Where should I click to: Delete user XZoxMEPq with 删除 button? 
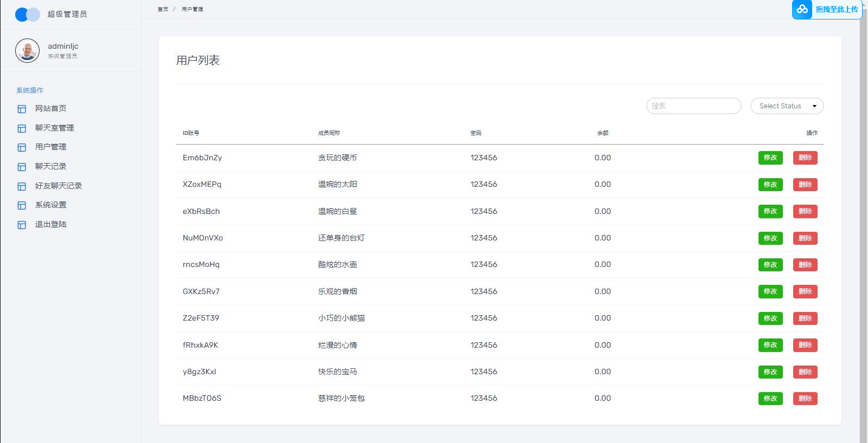(x=805, y=185)
